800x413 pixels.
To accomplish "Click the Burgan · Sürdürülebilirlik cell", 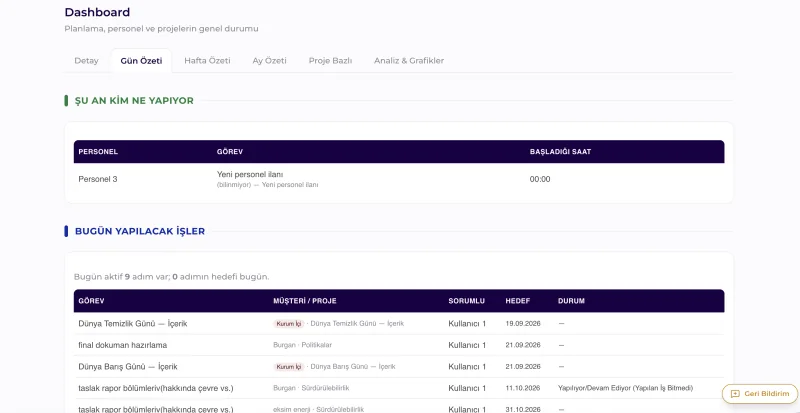I will (x=311, y=388).
